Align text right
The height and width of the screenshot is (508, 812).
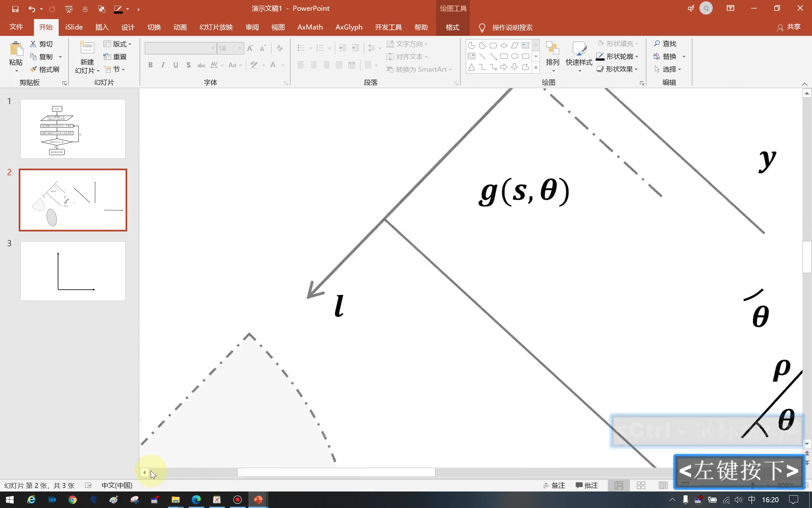pyautogui.click(x=326, y=65)
